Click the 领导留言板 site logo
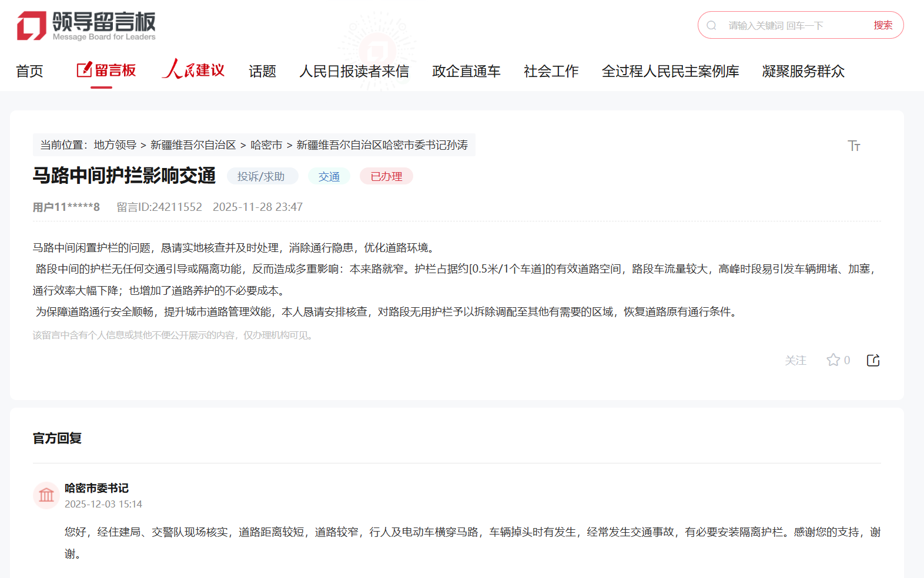The width and height of the screenshot is (924, 578). tap(86, 26)
